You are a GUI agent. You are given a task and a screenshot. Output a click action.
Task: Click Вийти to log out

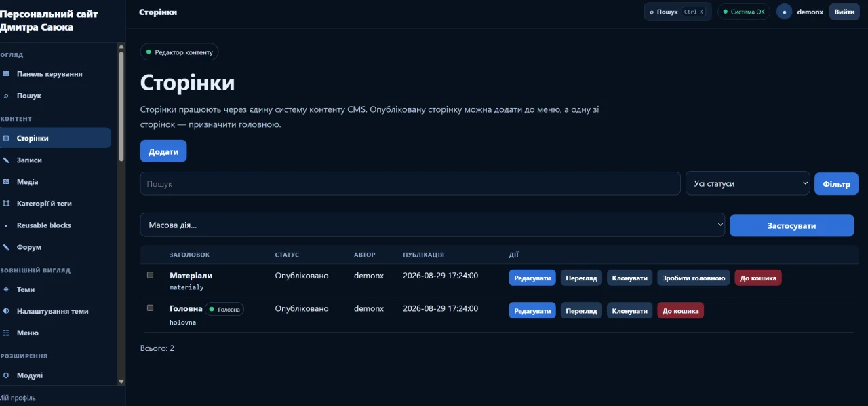[x=844, y=12]
